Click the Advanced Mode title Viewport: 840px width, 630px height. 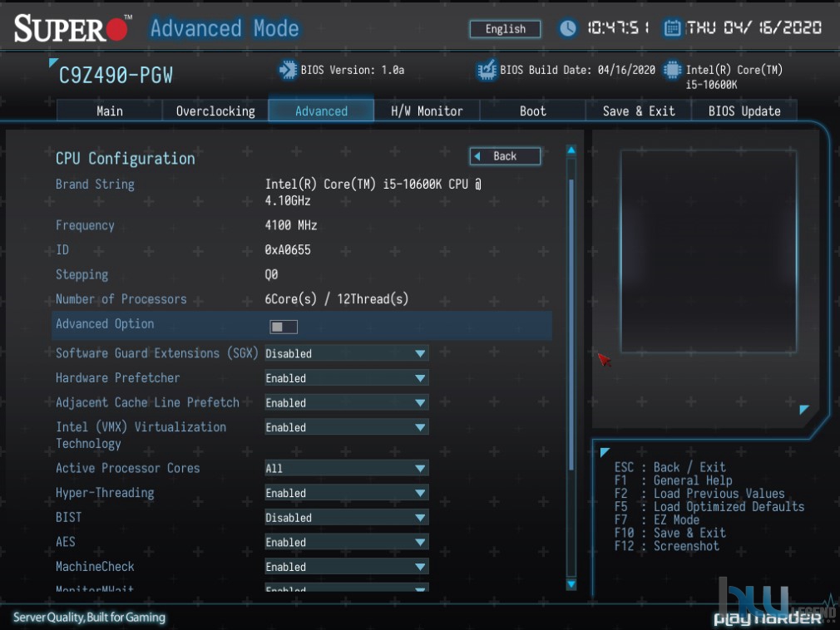click(x=225, y=27)
